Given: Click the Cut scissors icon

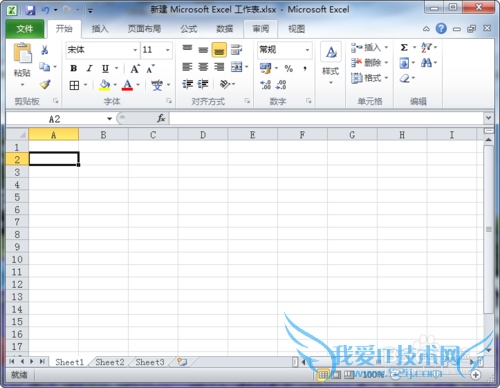Looking at the screenshot, I should [44, 50].
